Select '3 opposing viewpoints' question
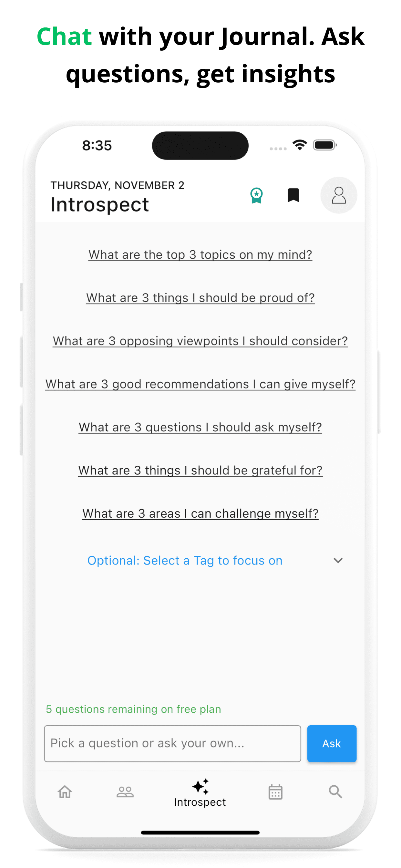 click(x=200, y=341)
